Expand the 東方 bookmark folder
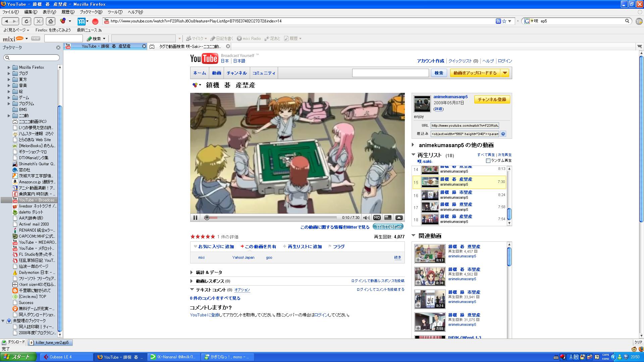The width and height of the screenshot is (644, 362). tap(9, 79)
